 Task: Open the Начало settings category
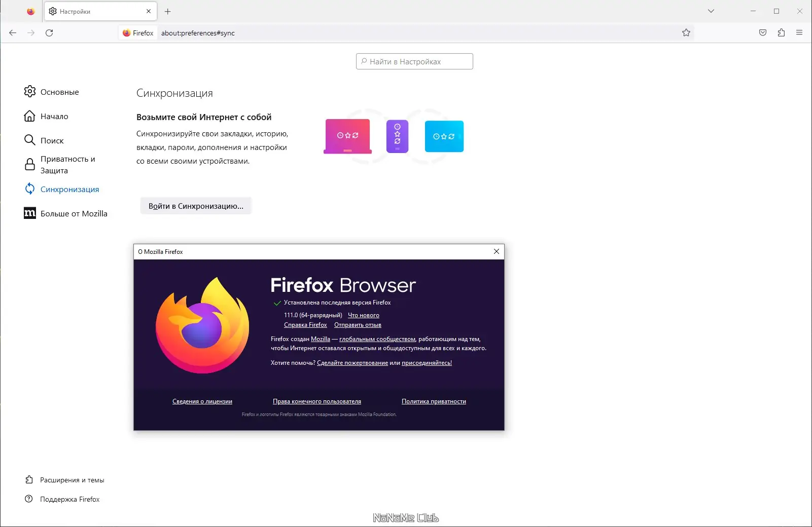point(54,116)
